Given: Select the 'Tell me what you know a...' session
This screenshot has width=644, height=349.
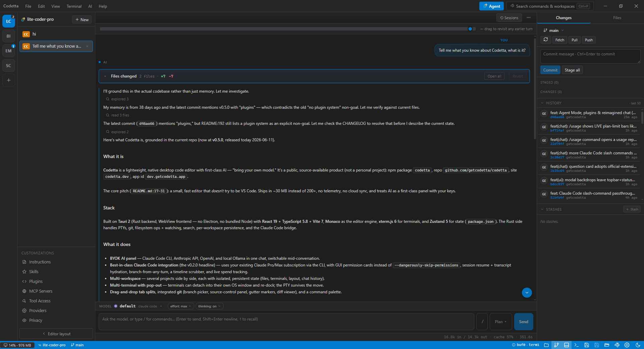Looking at the screenshot, I should click(x=56, y=46).
